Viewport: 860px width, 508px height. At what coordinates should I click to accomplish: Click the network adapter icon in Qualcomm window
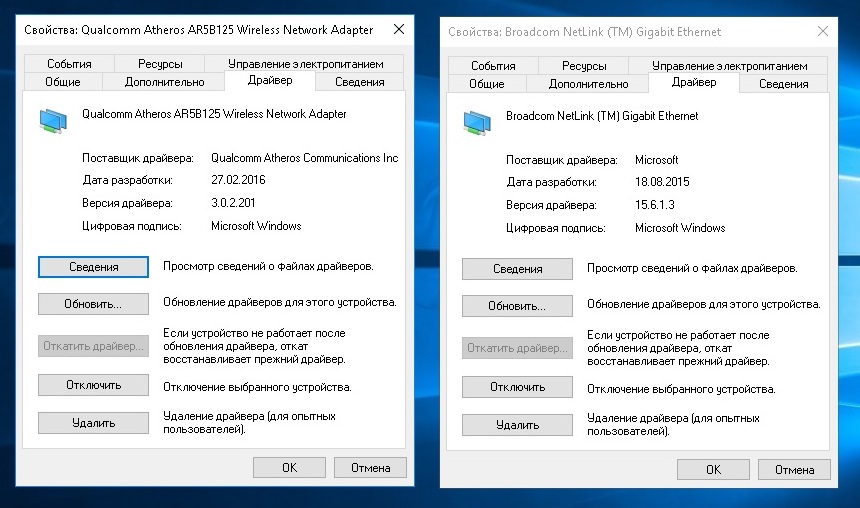53,121
